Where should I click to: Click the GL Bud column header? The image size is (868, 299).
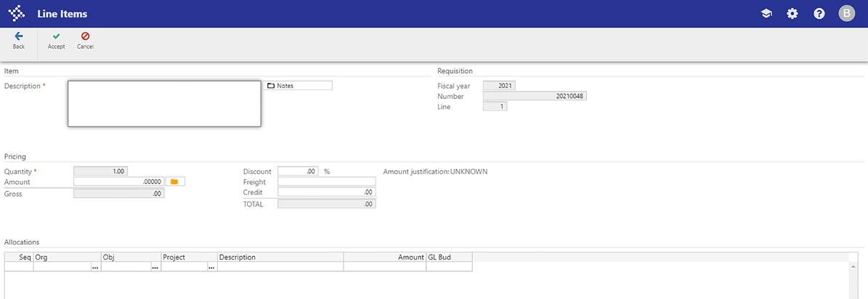coord(449,258)
